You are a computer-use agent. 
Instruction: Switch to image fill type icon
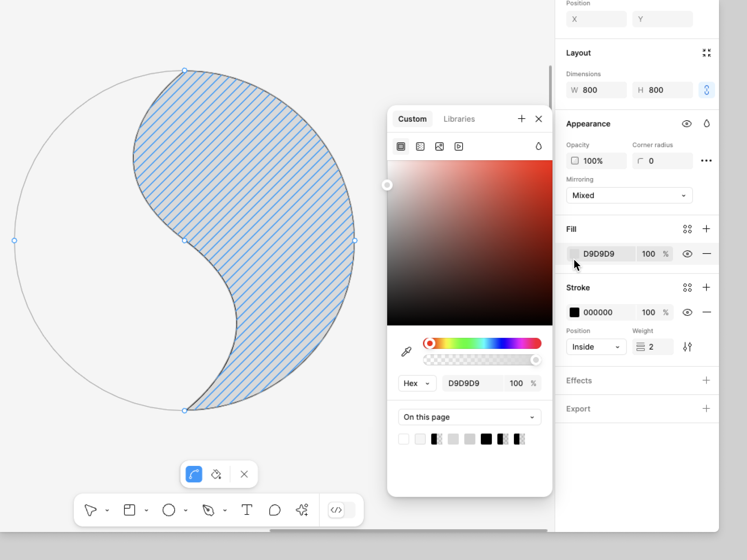[x=439, y=147]
